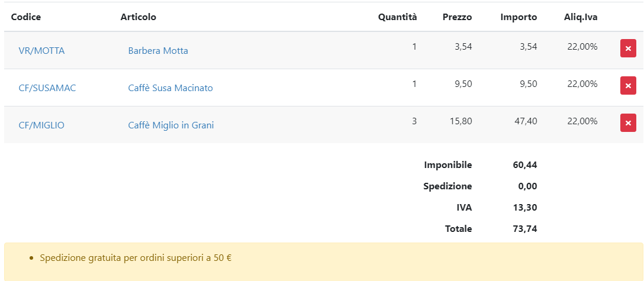Click the quantity 3 for Caffè Miglio
Image resolution: width=644 pixels, height=281 pixels.
click(x=414, y=121)
